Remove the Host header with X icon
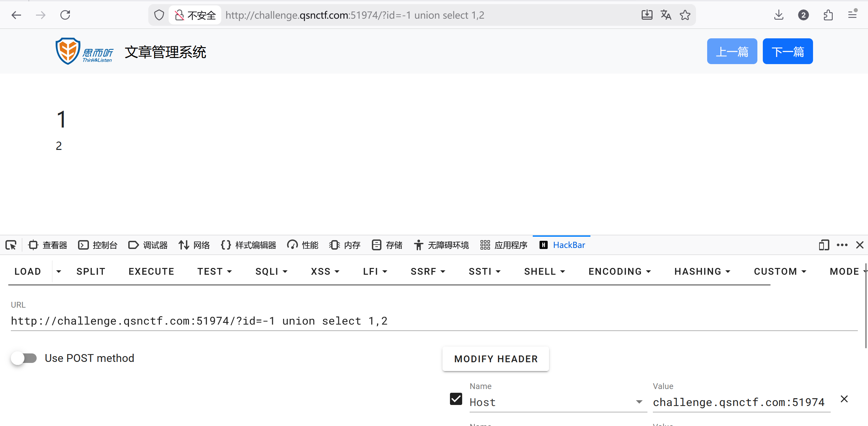 [x=844, y=399]
